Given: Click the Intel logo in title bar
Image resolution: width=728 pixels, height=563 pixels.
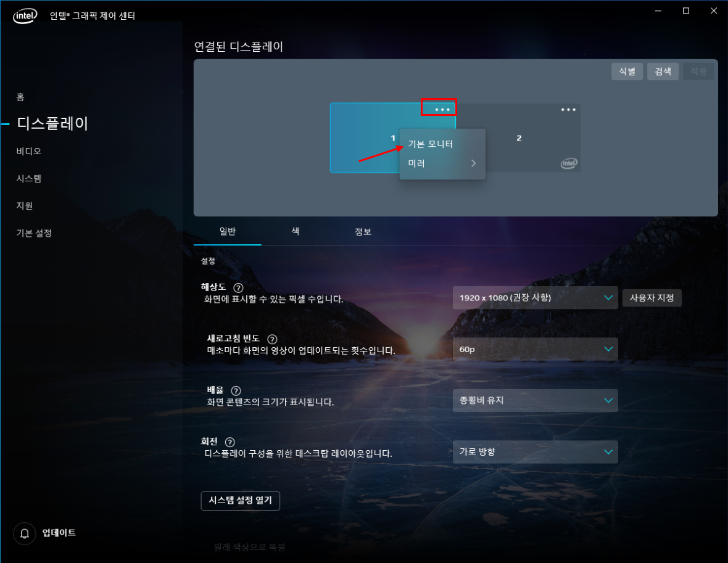Looking at the screenshot, I should (25, 16).
